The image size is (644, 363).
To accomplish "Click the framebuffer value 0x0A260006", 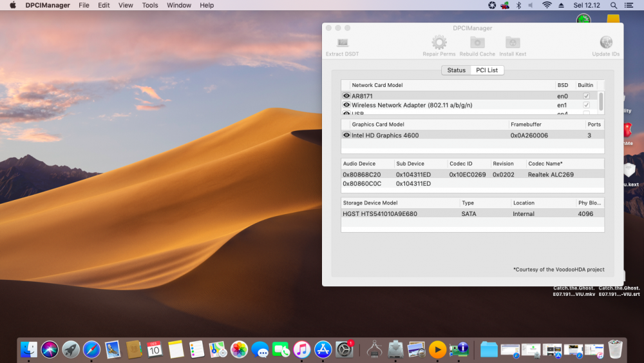I will click(529, 135).
